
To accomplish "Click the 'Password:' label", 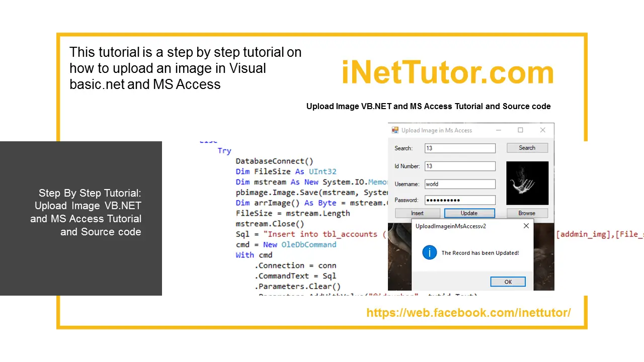I will click(x=406, y=200).
